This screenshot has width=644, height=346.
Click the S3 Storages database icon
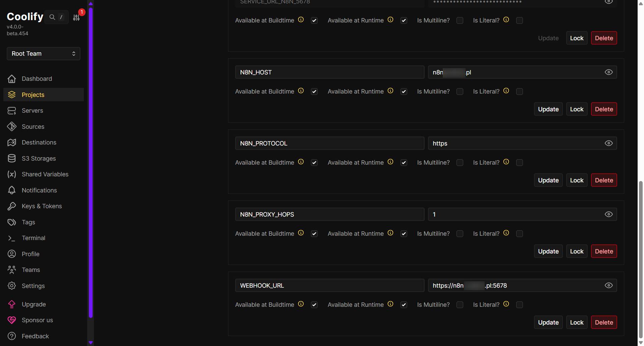tap(12, 159)
